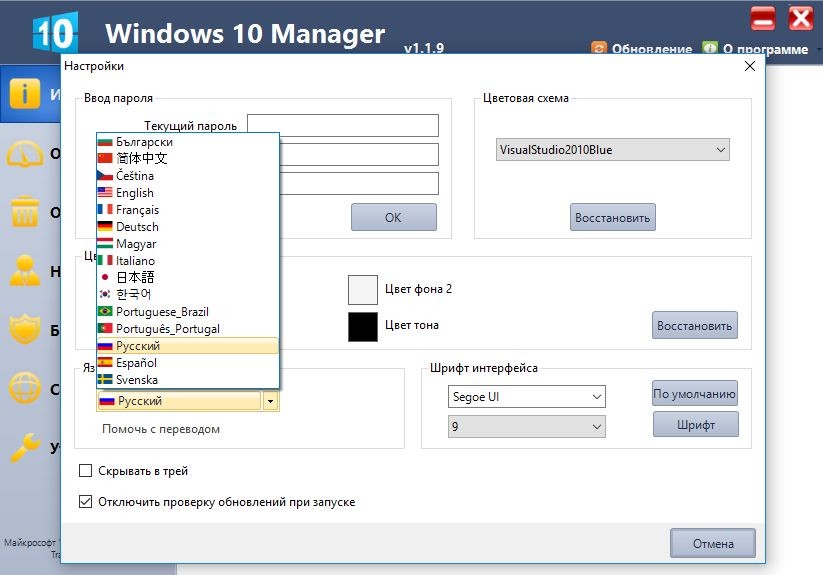Image resolution: width=823 pixels, height=575 pixels.
Task: Open the wrench utilities sidebar icon
Action: pos(25,447)
